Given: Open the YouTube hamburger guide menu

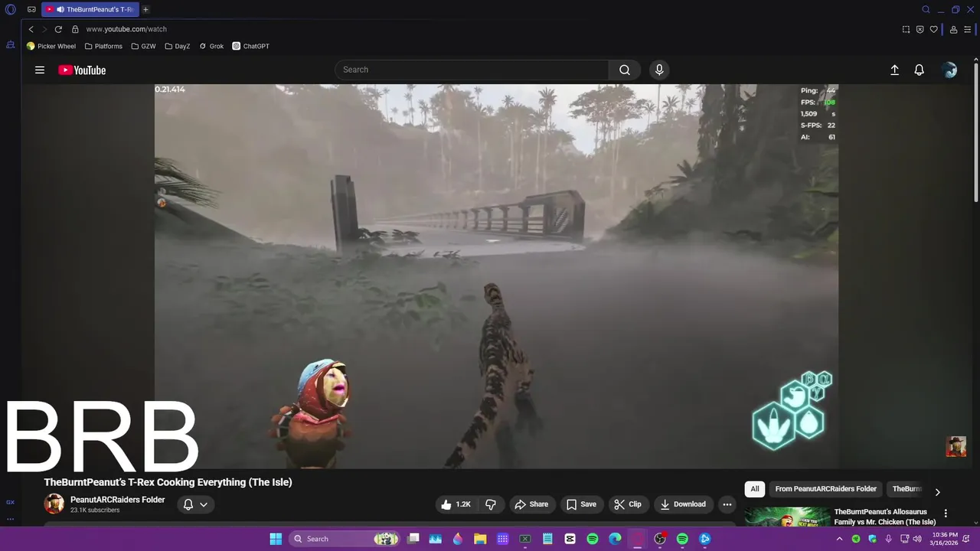Looking at the screenshot, I should (40, 70).
